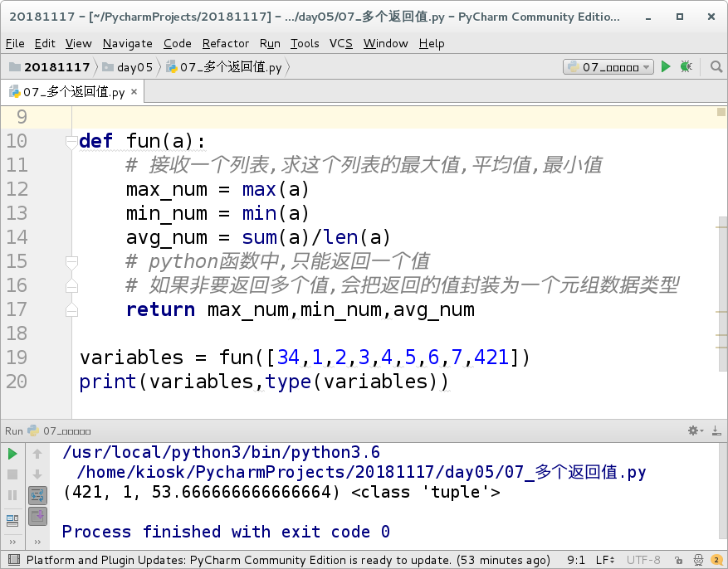Open Run panel settings via gear icon
This screenshot has height=569, width=728.
[x=693, y=430]
